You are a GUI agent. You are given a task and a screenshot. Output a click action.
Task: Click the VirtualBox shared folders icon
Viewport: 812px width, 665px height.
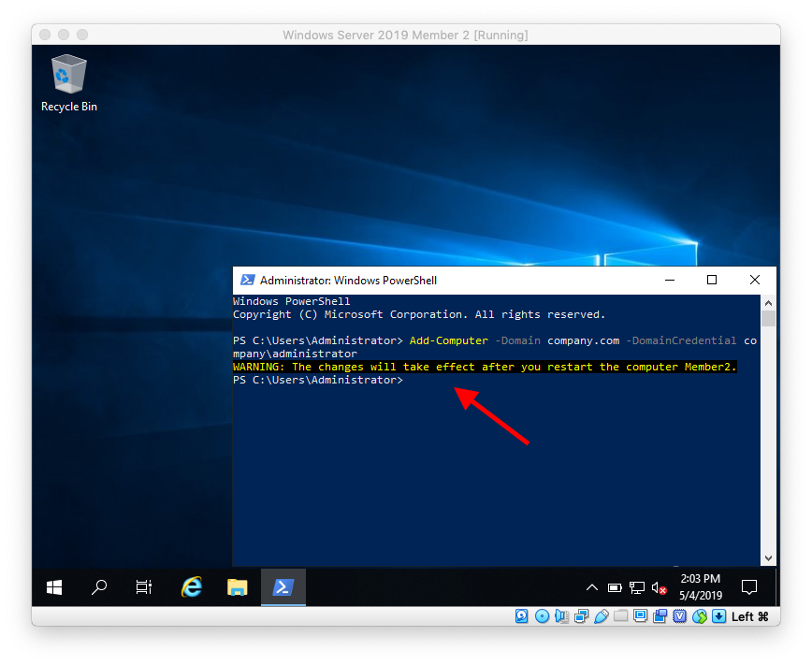(x=620, y=615)
